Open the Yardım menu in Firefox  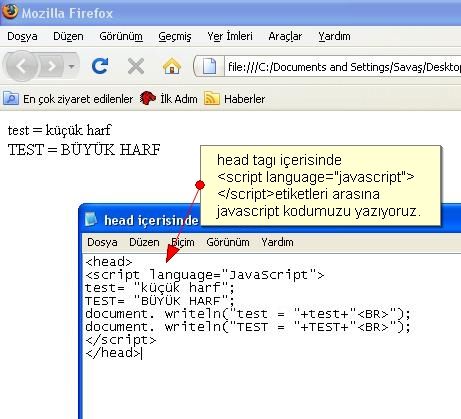334,36
